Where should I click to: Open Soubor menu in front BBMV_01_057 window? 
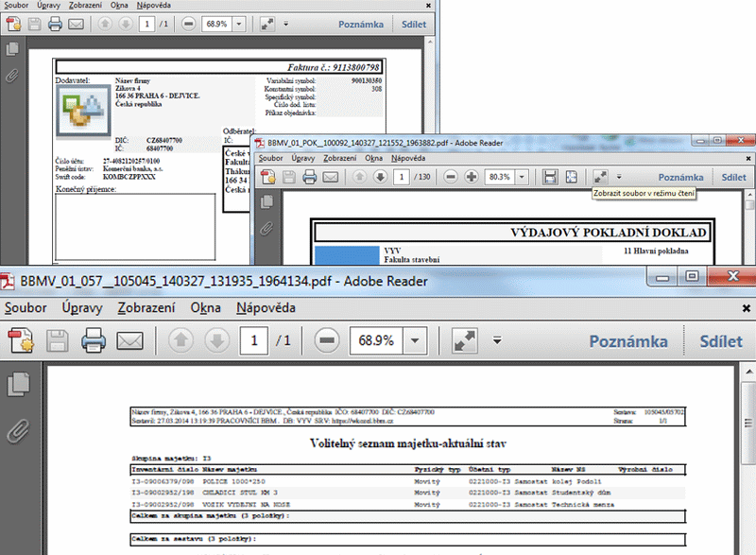coord(26,307)
